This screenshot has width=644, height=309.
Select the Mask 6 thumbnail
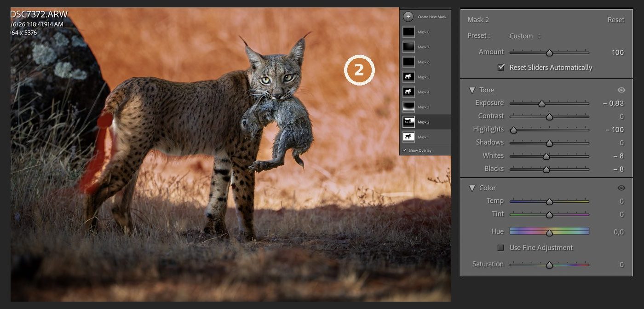click(408, 62)
